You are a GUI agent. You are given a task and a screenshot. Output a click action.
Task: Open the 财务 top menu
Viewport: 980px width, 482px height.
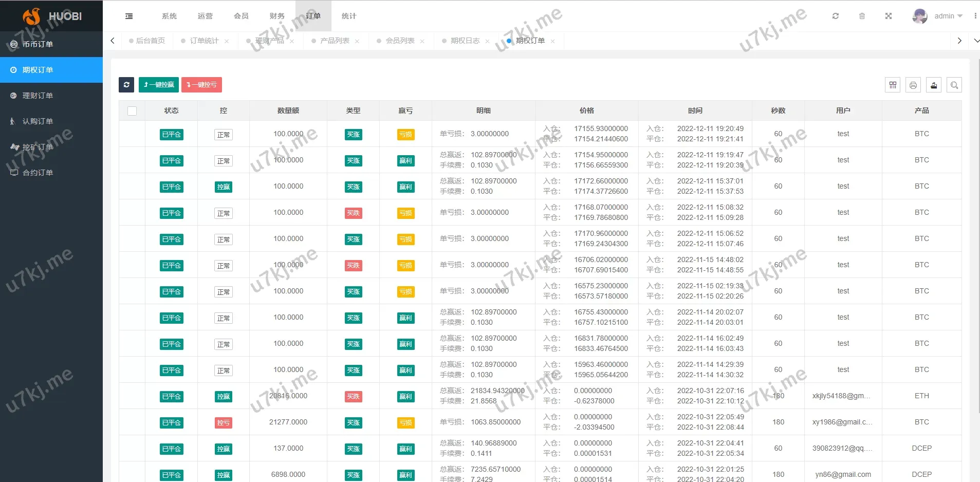[x=277, y=16]
